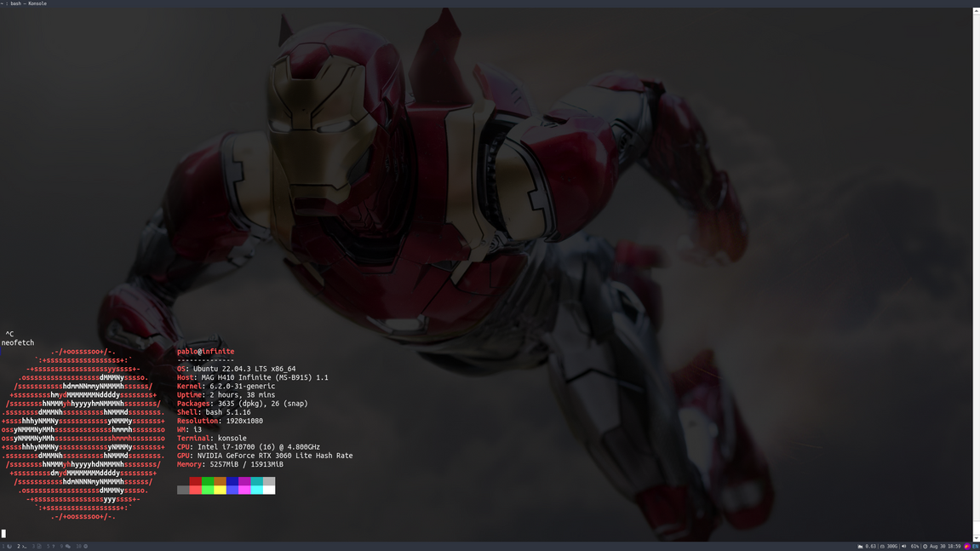This screenshot has height=551, width=980.
Task: Click the ^C text above neofetch
Action: 9,334
